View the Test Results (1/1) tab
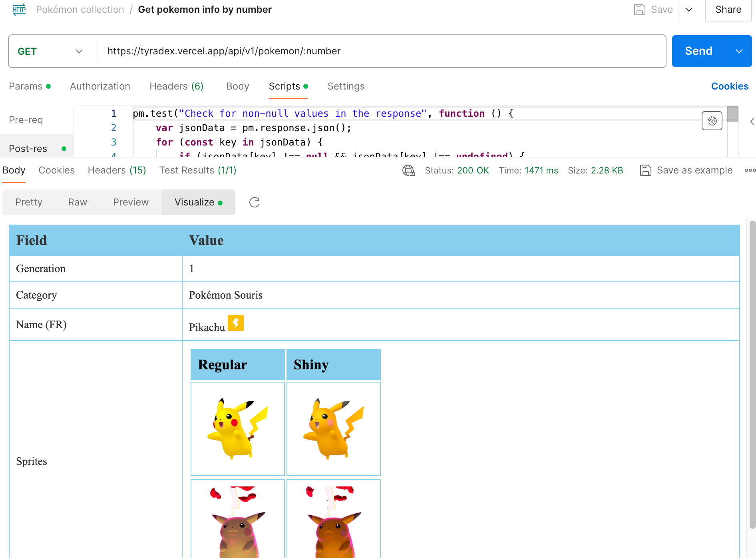This screenshot has height=558, width=756. pyautogui.click(x=198, y=170)
